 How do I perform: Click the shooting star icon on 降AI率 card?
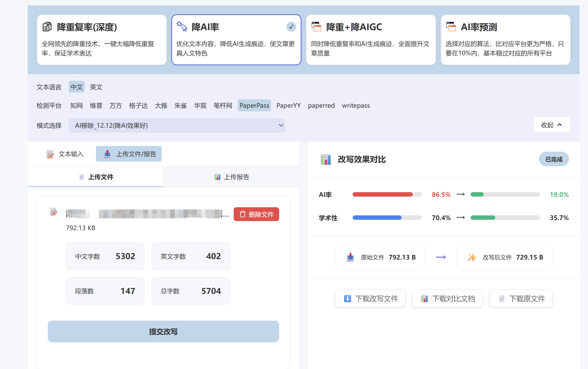pyautogui.click(x=182, y=27)
